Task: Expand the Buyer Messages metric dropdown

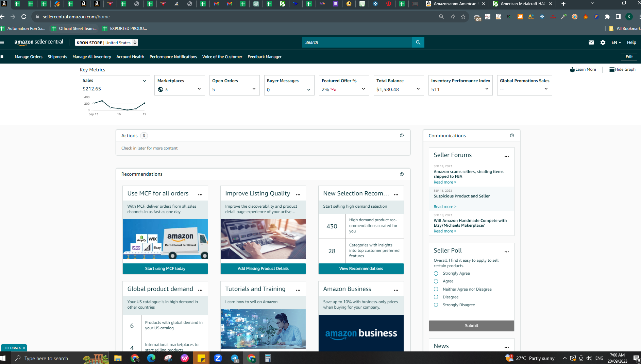Action: (309, 90)
